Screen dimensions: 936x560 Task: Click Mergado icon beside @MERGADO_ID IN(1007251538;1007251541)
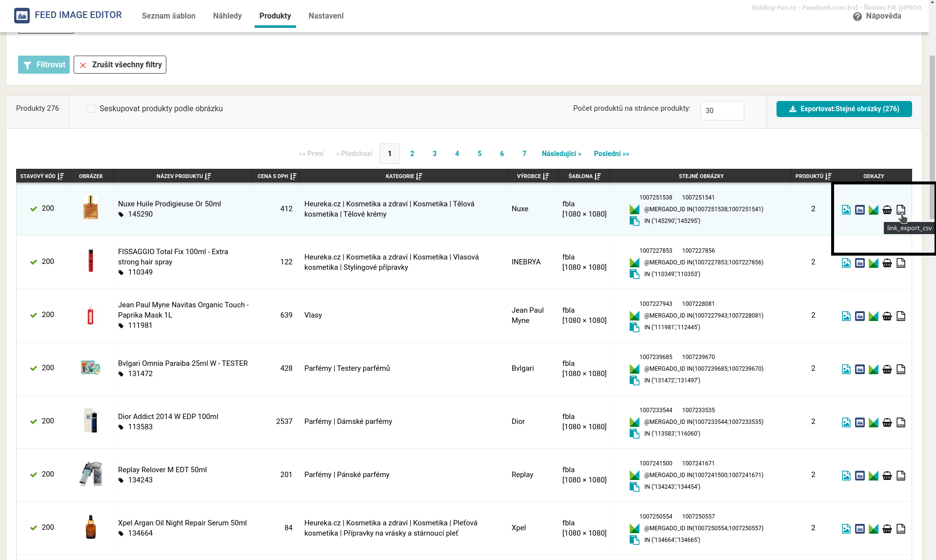[x=635, y=209]
